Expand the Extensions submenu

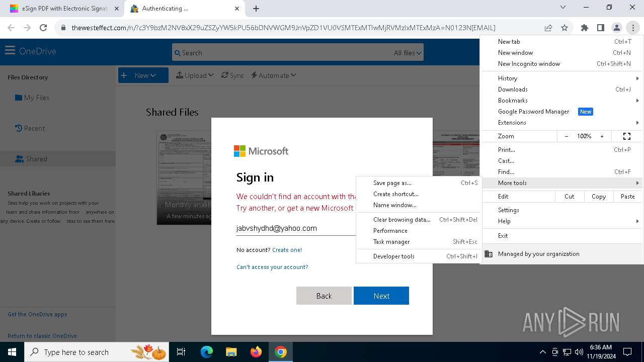pos(562,123)
